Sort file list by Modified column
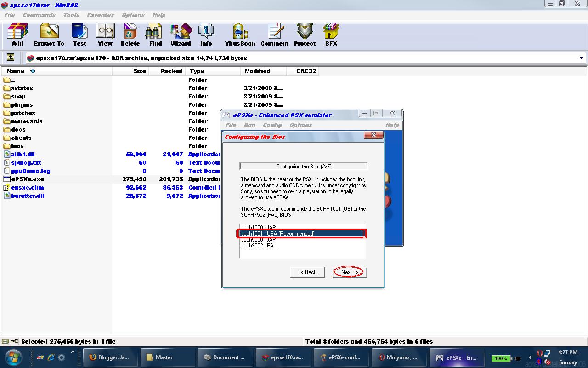This screenshot has height=368, width=588. 264,71
